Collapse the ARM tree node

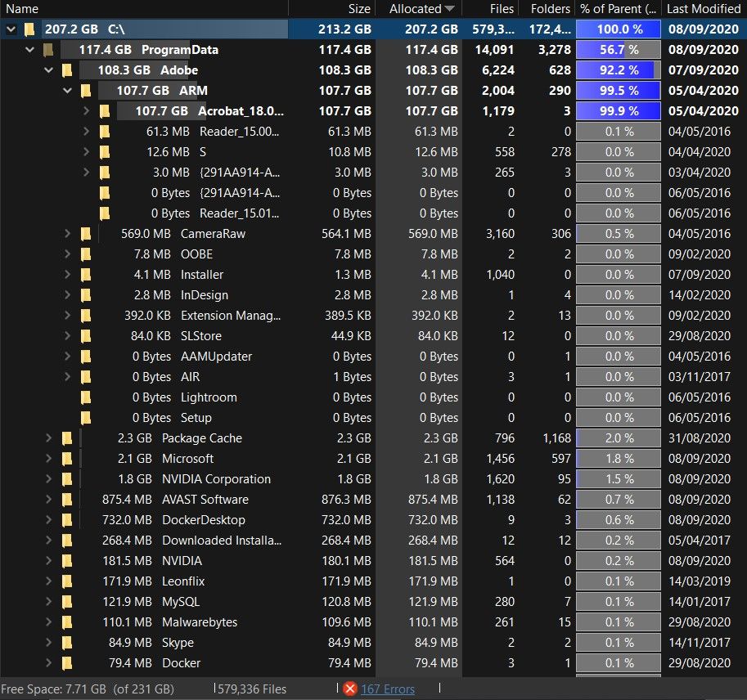coord(67,91)
